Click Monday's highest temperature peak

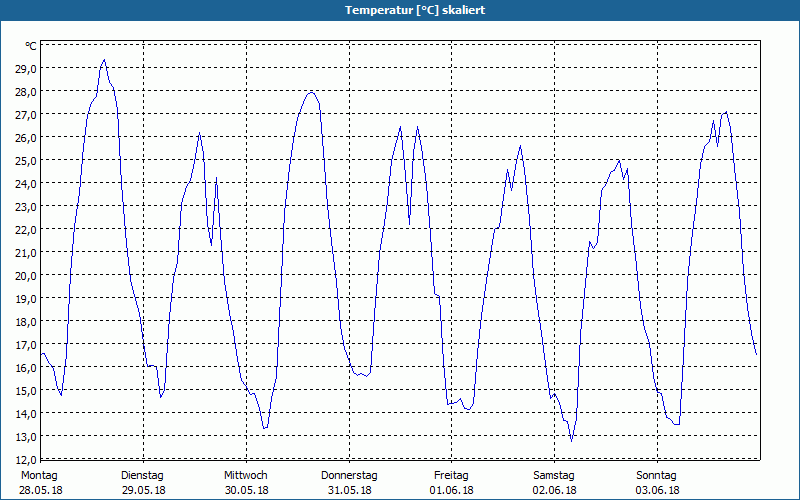104,60
